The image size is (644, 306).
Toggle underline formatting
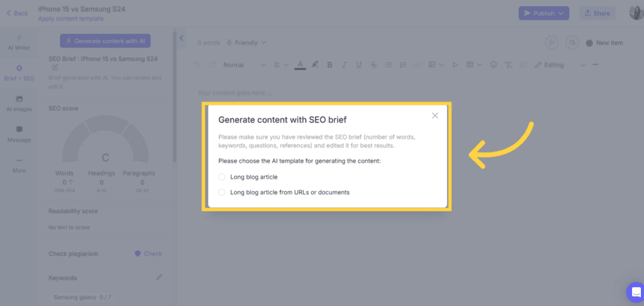point(359,65)
